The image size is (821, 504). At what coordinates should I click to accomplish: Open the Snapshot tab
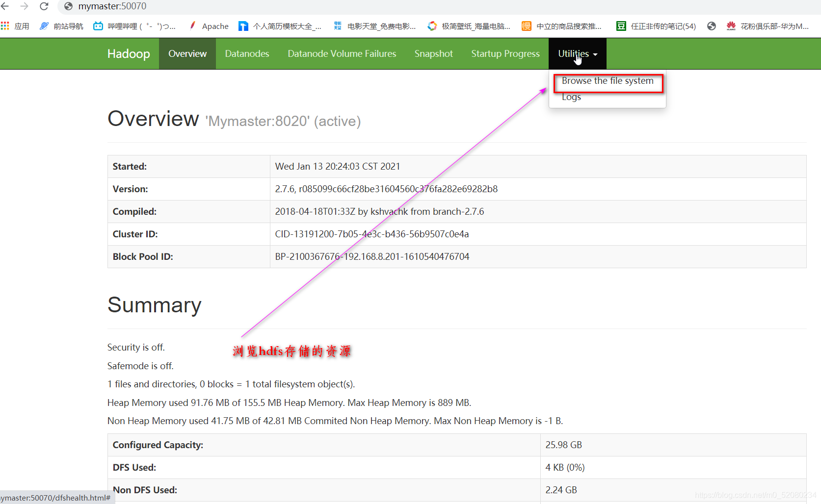434,53
